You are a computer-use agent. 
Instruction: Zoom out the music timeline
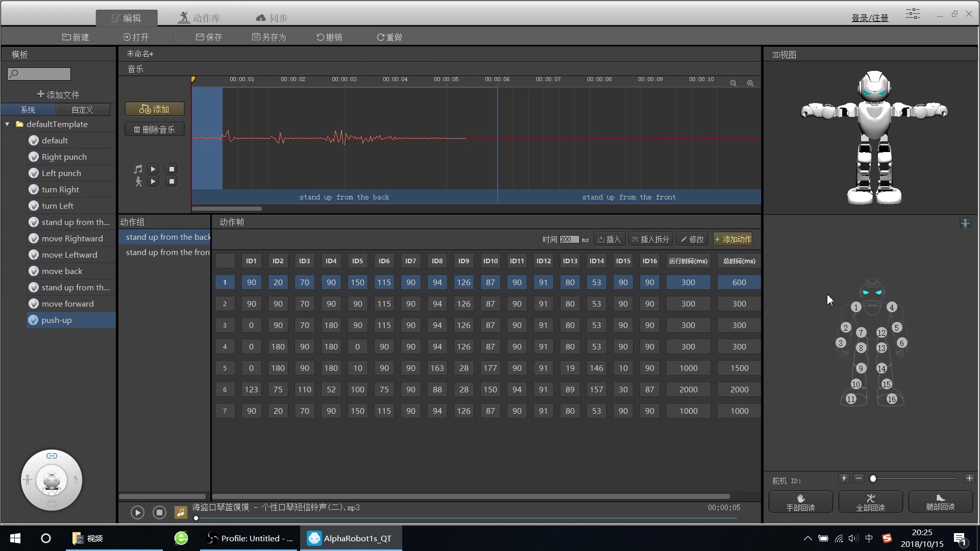(733, 83)
